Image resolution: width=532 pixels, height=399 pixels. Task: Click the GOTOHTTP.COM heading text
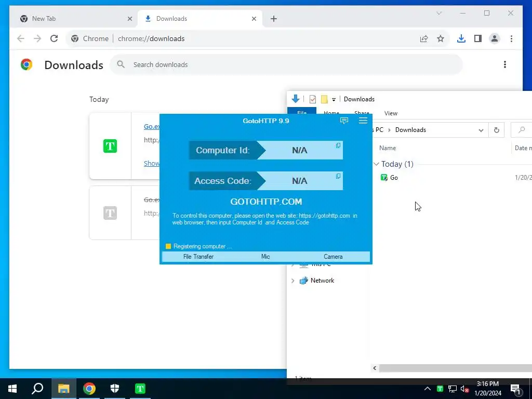[266, 202]
